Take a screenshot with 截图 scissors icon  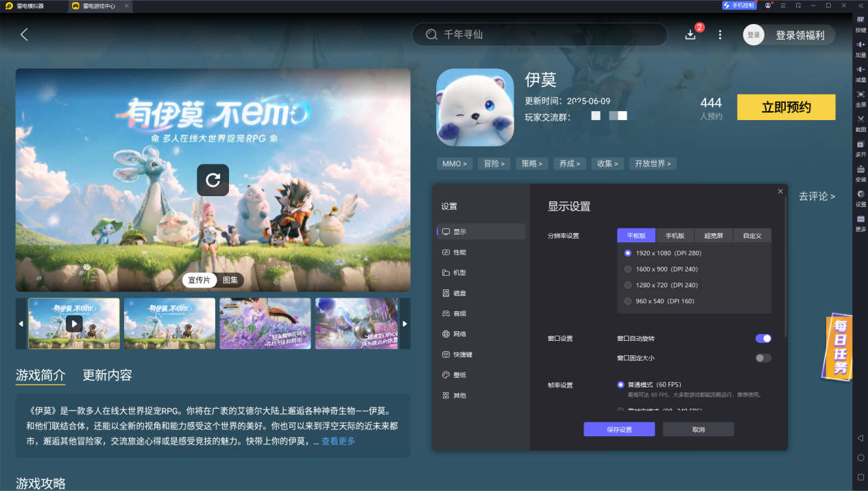click(860, 119)
